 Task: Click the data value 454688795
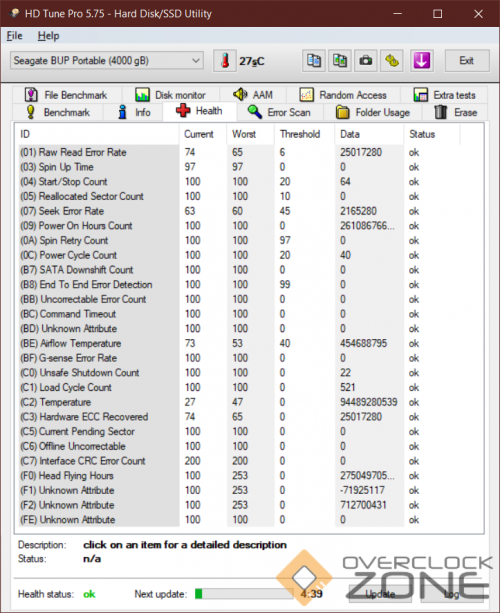pos(364,344)
